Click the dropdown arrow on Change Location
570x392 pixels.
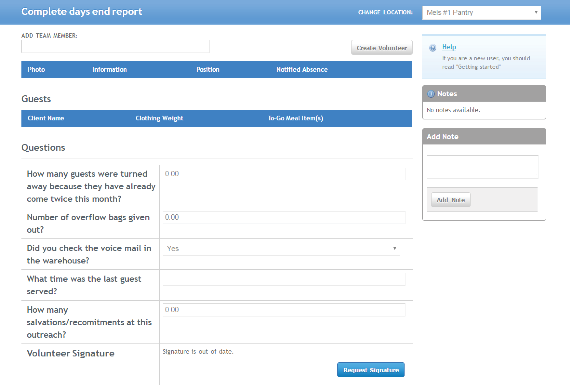coord(536,12)
